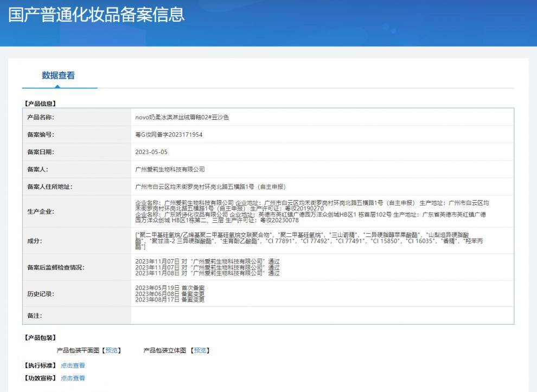The width and height of the screenshot is (537, 392).
Task: Click the 备案人住所地址 address value
Action: click(x=210, y=187)
